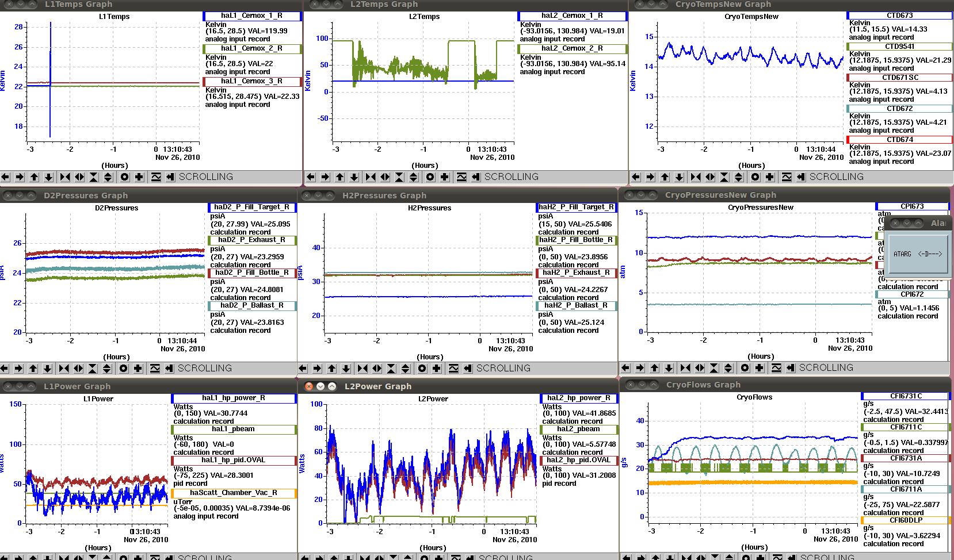Select the CFI60DLP curve legend entry
954x560 pixels.
coord(906,521)
